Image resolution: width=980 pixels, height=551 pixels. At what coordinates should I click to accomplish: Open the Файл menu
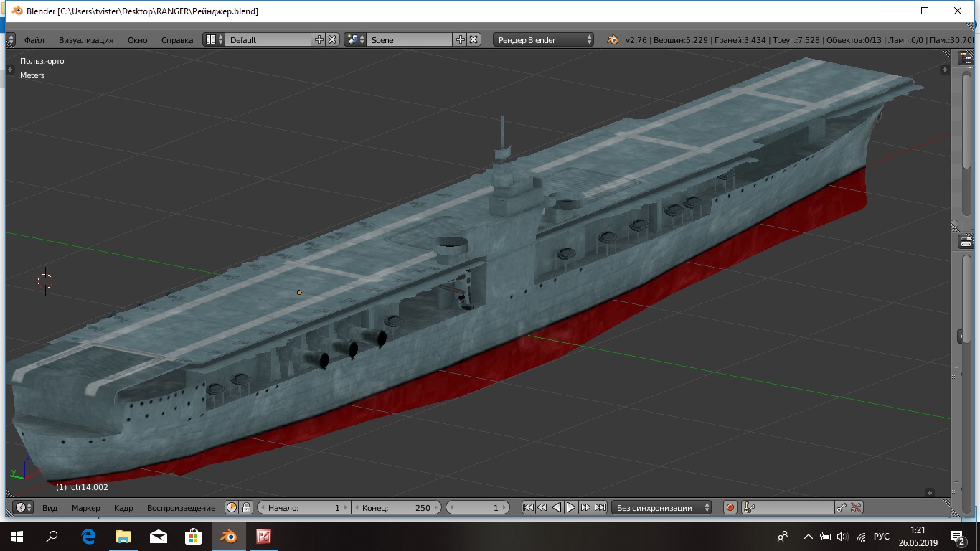34,40
